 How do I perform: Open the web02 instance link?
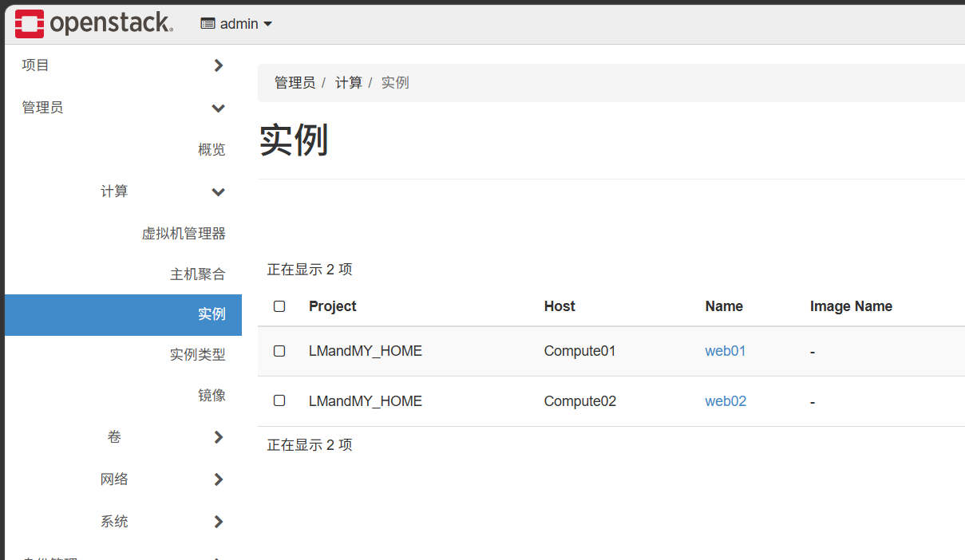pyautogui.click(x=726, y=401)
